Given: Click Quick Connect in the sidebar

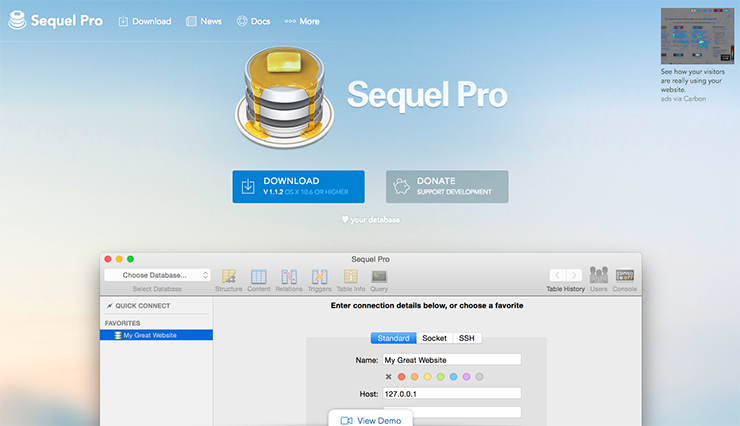Looking at the screenshot, I should pyautogui.click(x=138, y=306).
